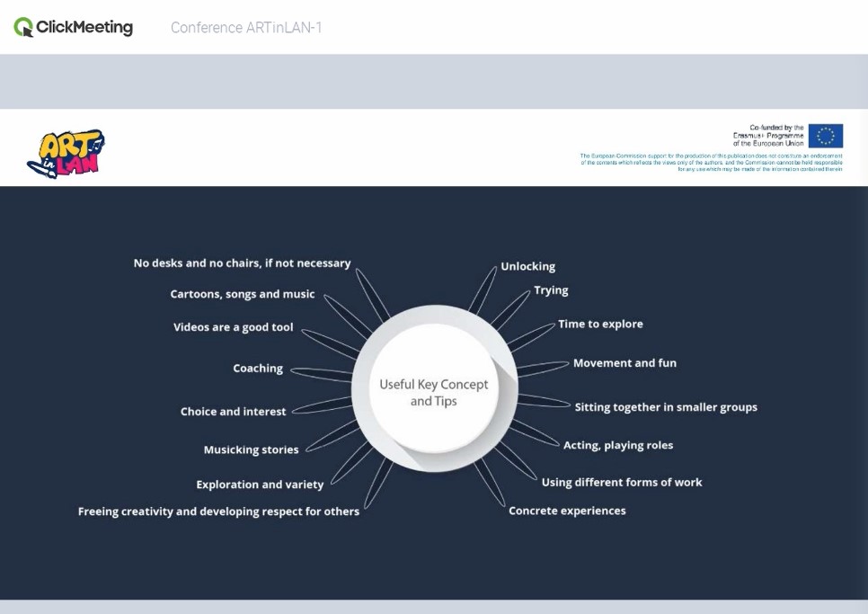Screen dimensions: 868x614
Task: Click the ARTinLAN project logo
Action: pos(66,154)
